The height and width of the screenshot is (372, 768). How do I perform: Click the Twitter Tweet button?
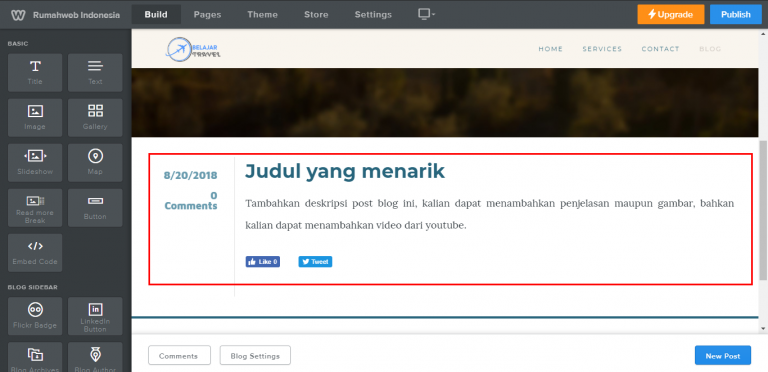point(315,262)
